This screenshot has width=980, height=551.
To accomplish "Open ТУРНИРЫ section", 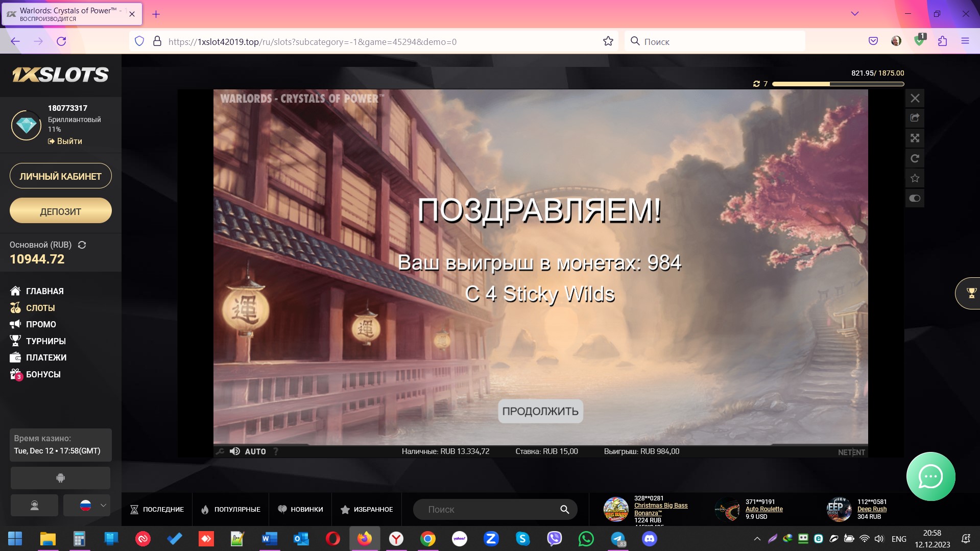I will [38, 341].
